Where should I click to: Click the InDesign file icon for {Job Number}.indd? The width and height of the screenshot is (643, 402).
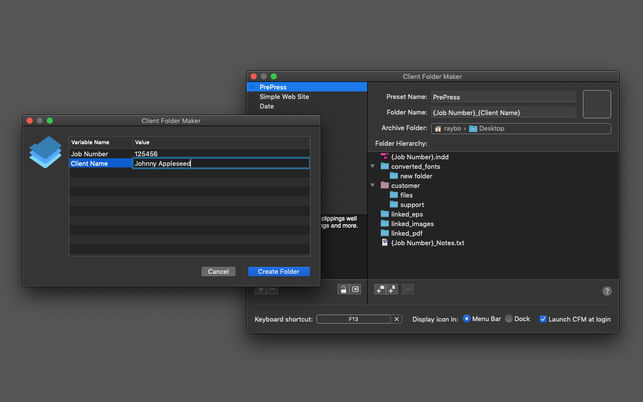coord(385,157)
